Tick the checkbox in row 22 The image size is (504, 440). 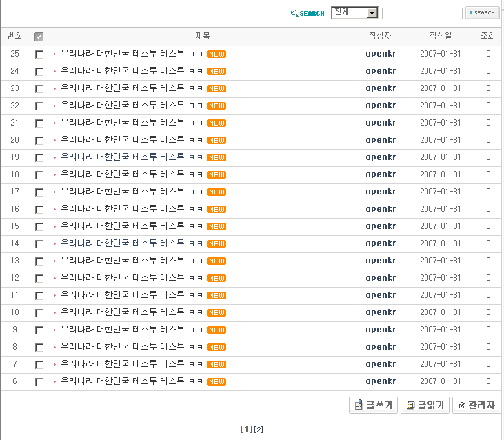click(x=39, y=106)
